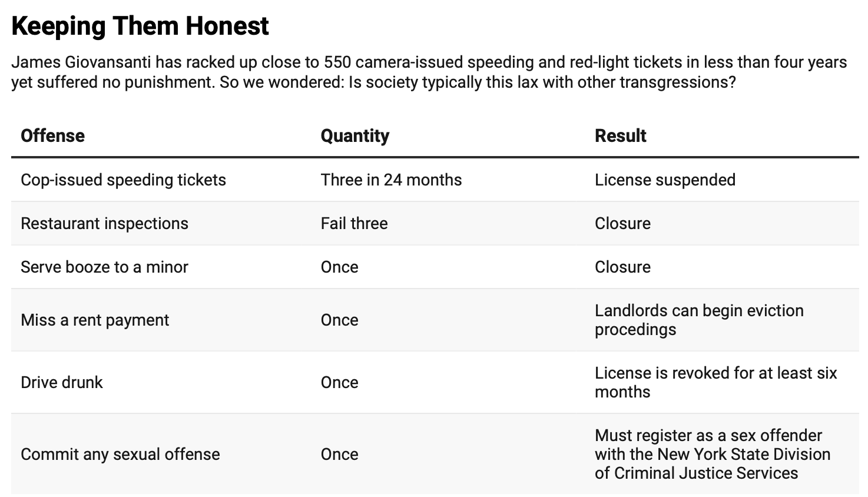Click Once quantity in Drive drunk row
This screenshot has height=497, width=868.
click(339, 382)
